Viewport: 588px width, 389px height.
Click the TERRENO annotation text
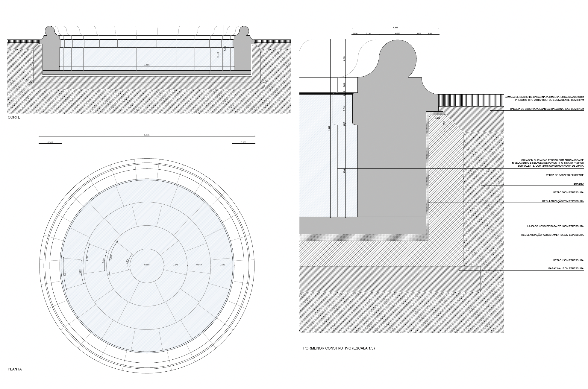(x=578, y=184)
